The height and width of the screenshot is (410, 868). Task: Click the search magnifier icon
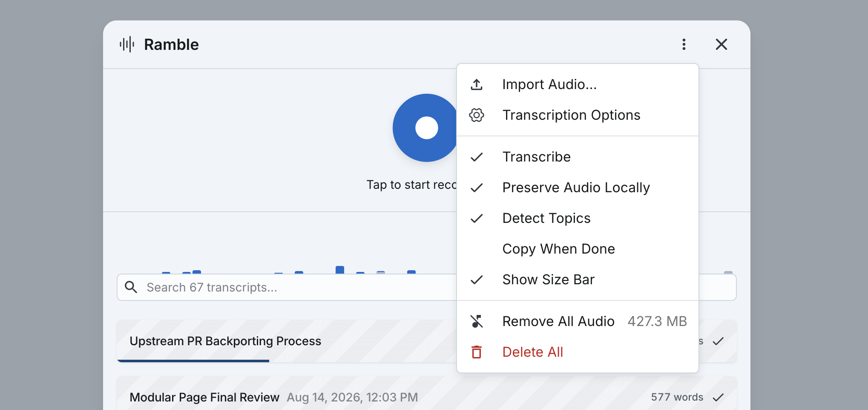pos(131,287)
